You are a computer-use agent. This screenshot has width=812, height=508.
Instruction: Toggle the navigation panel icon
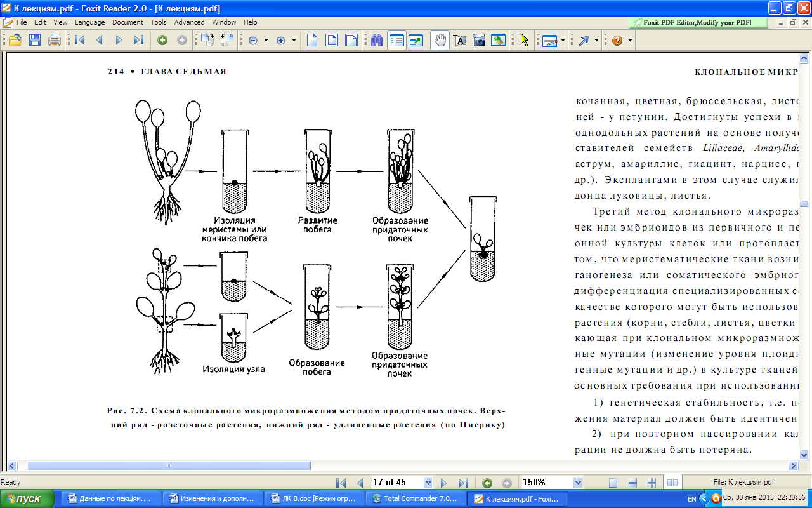pos(396,40)
